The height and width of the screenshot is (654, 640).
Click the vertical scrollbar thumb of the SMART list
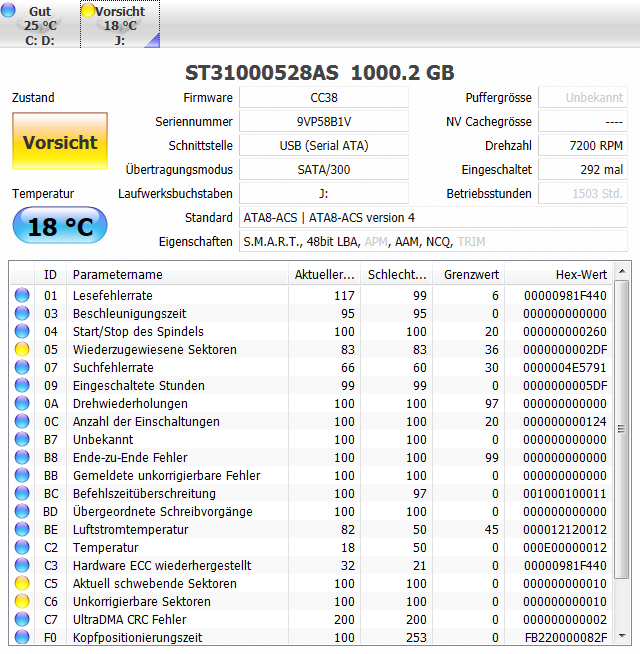[622, 429]
